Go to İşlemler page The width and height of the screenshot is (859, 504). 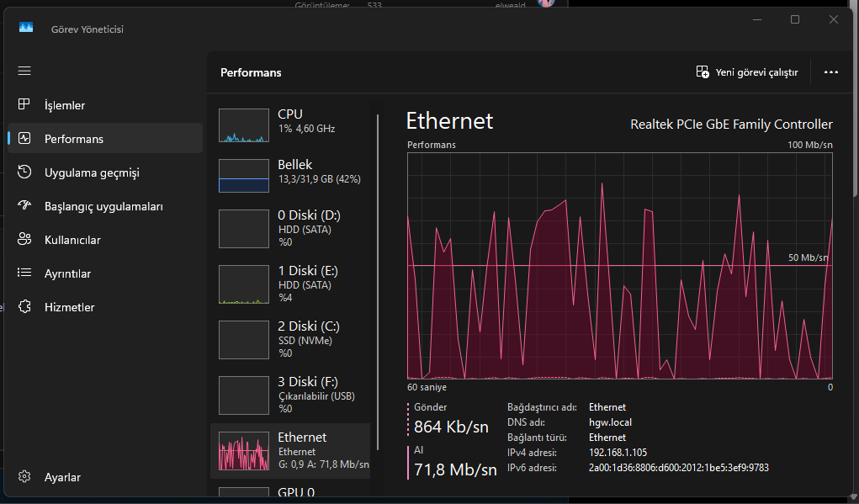pyautogui.click(x=105, y=104)
